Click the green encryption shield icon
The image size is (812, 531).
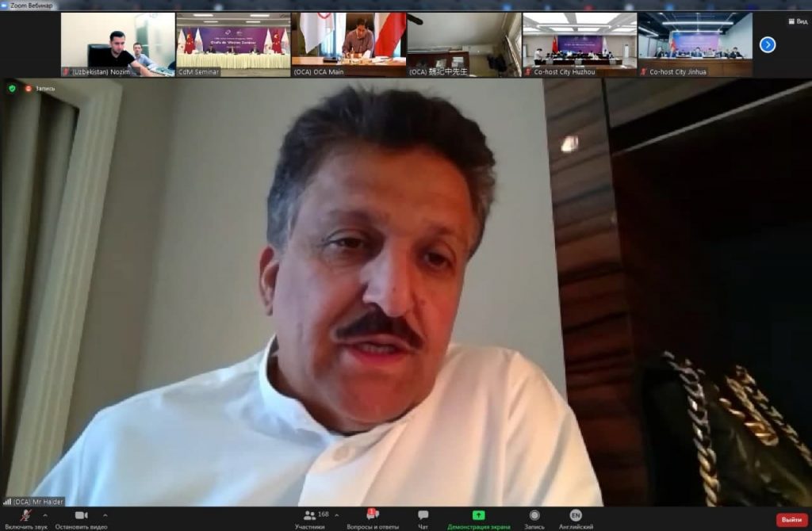tap(12, 88)
